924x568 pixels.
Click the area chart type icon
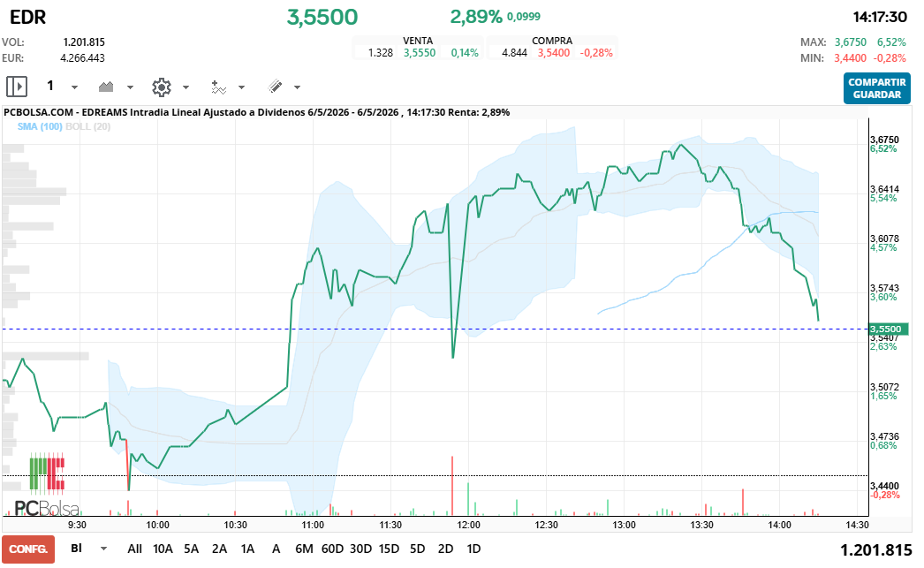(106, 87)
